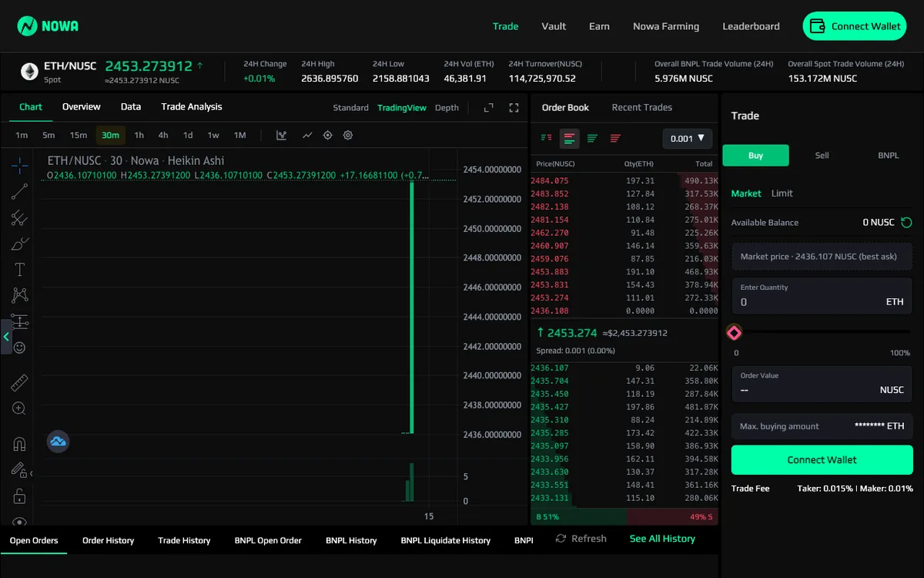
Task: Click the quantity percentage slider handle
Action: tap(735, 333)
